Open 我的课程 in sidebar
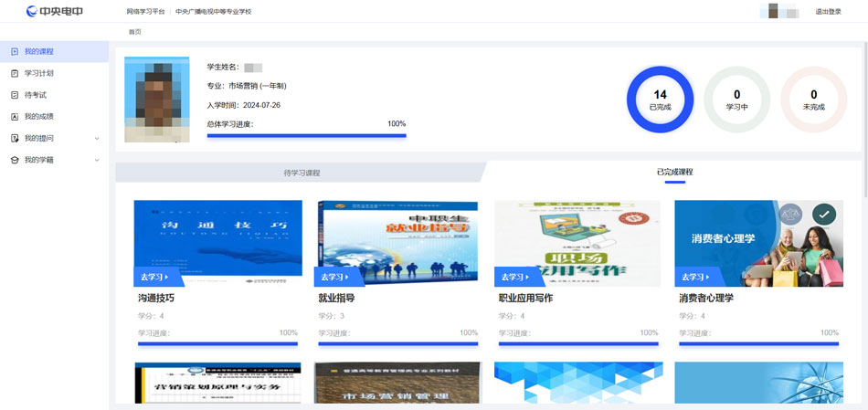Screen dimensions: 868x410 click(54, 51)
